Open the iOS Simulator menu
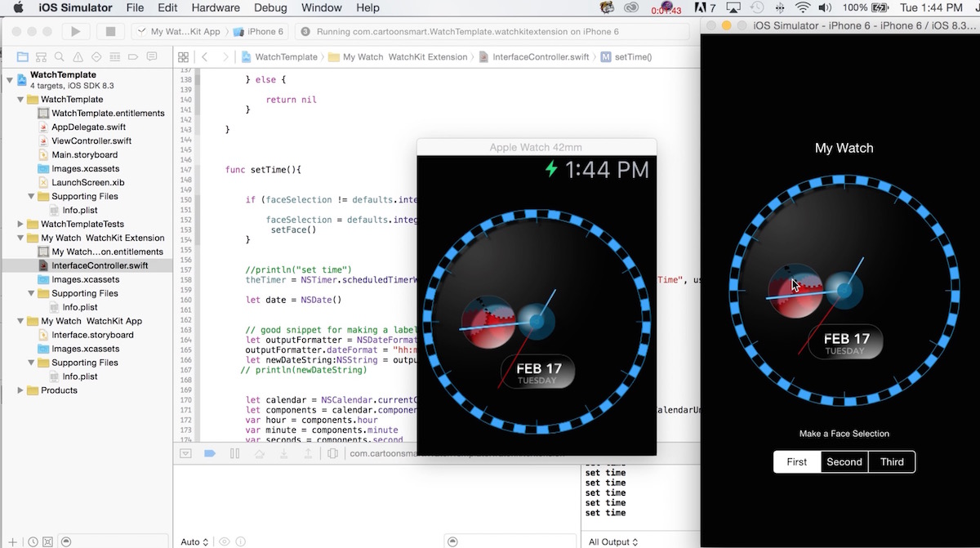The height and width of the screenshot is (548, 980). (x=75, y=8)
